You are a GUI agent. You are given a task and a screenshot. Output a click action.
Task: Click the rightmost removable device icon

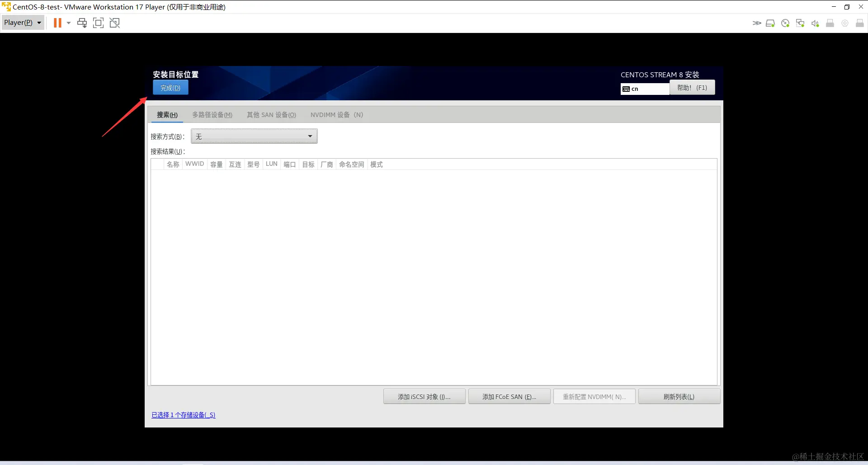[860, 23]
